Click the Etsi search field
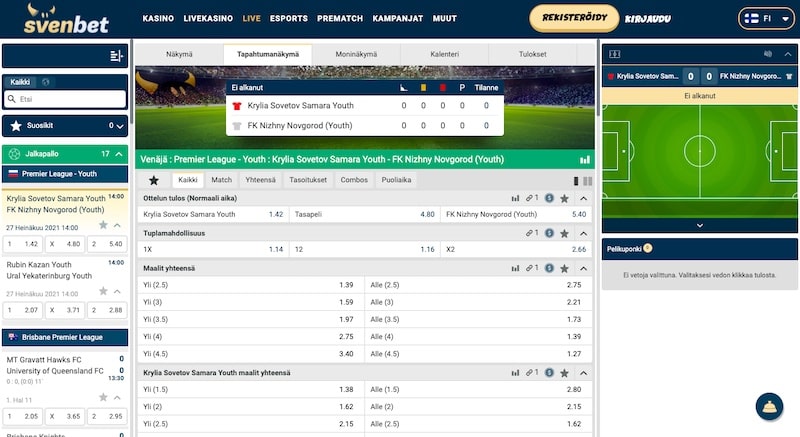This screenshot has width=800, height=437. (x=65, y=99)
